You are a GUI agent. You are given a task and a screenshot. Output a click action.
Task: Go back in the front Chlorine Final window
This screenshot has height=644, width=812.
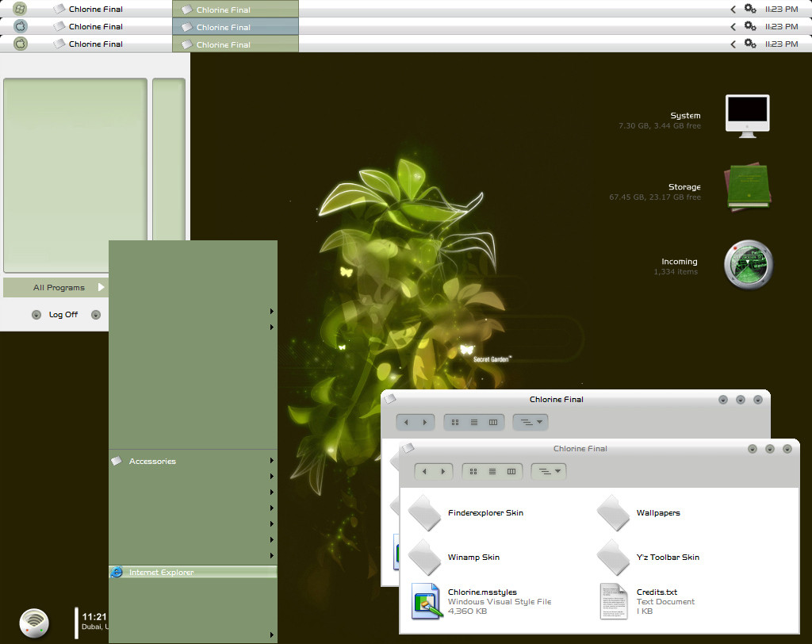424,471
